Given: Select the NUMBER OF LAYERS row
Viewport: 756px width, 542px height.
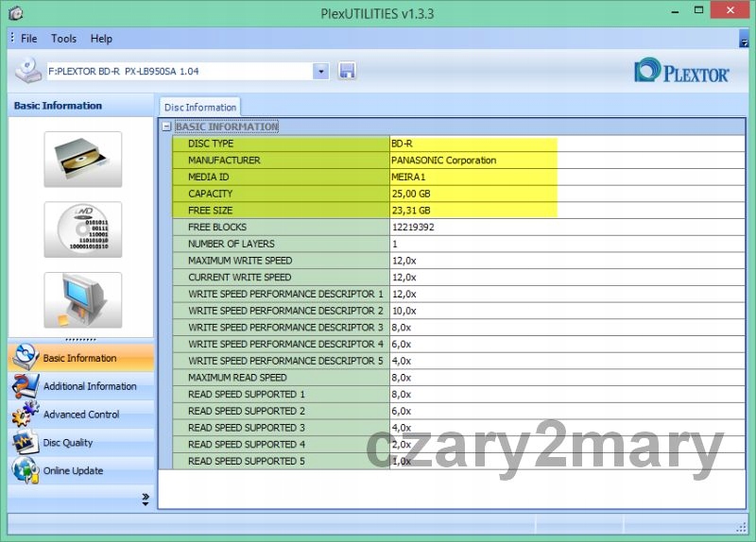Looking at the screenshot, I should (x=458, y=244).
